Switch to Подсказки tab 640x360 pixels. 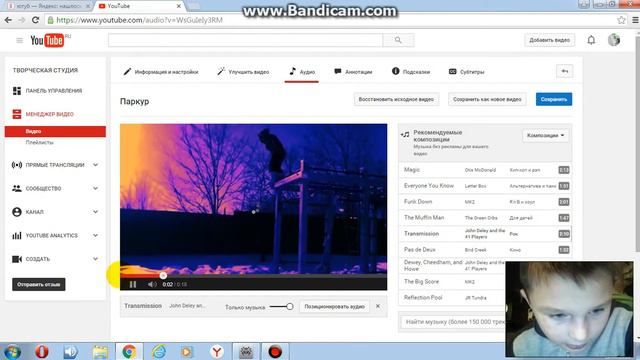[411, 72]
